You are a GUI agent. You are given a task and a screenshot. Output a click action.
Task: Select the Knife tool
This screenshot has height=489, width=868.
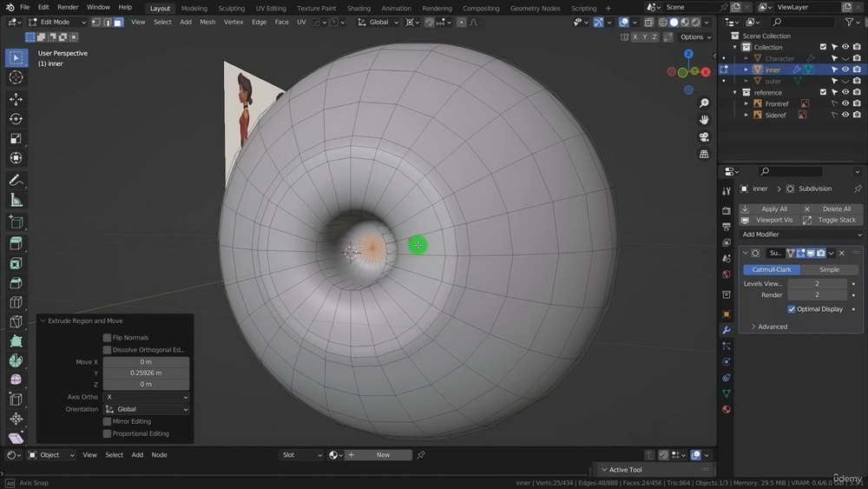(x=16, y=321)
